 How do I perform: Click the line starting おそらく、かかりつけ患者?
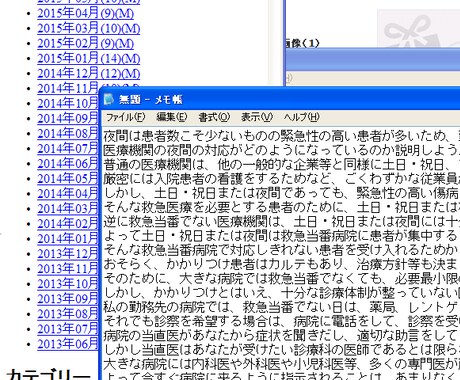(281, 264)
